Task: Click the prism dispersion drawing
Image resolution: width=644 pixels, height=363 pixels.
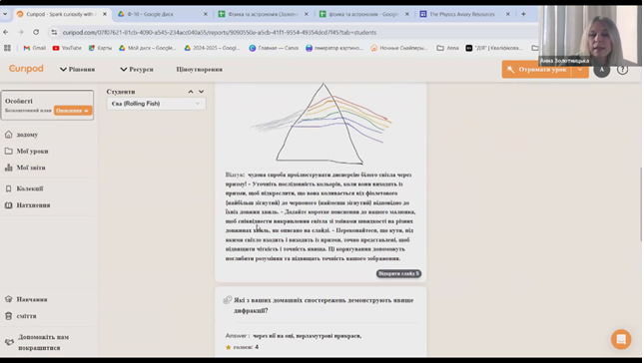Action: (322, 124)
